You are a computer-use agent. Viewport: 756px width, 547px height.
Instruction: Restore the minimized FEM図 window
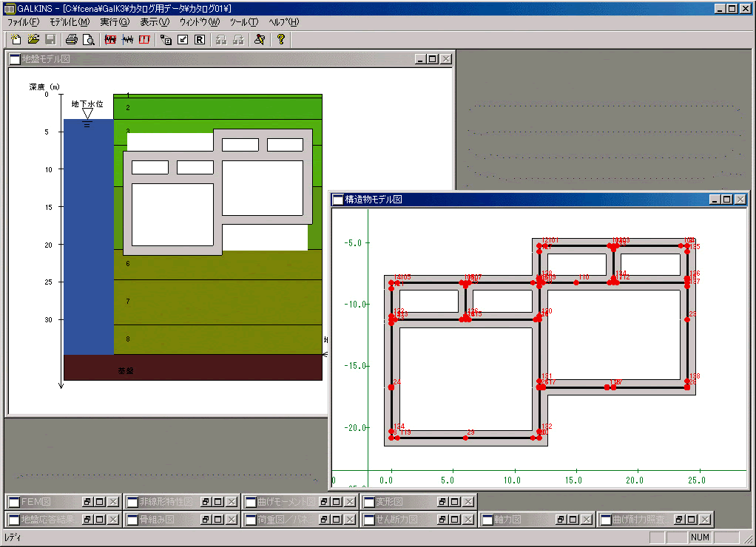point(87,501)
